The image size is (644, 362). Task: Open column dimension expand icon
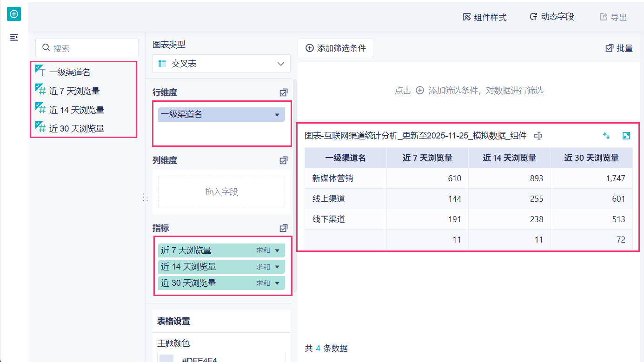tap(283, 160)
